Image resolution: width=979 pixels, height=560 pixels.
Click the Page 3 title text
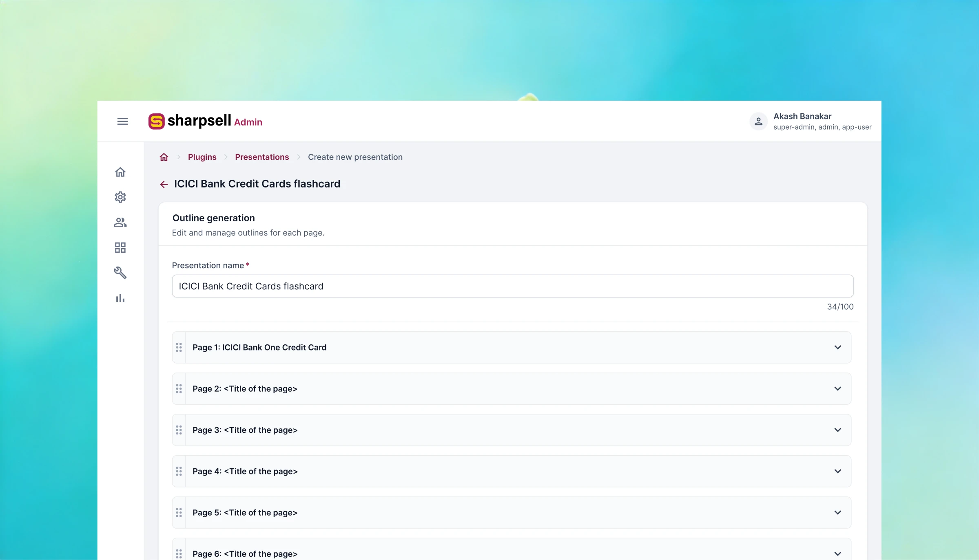click(x=245, y=430)
